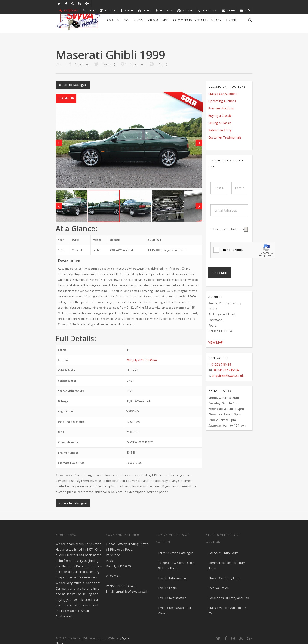
Task: Open SITE MAP in top bar
Action: point(185,10)
